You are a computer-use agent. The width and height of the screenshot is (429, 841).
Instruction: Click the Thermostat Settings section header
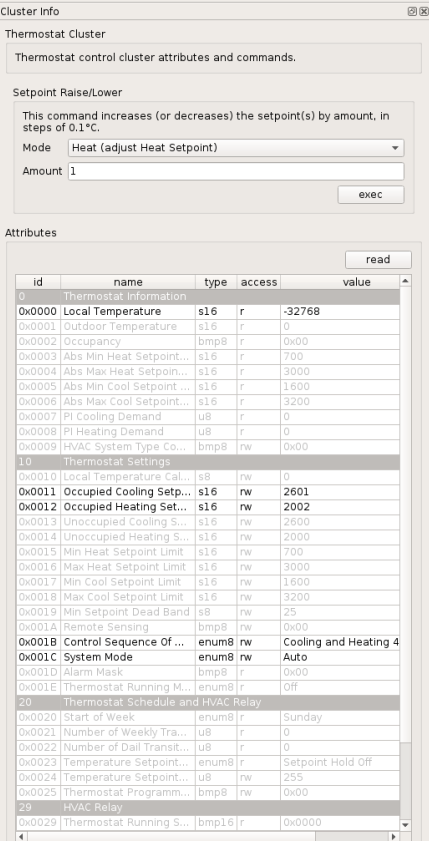tap(208, 462)
